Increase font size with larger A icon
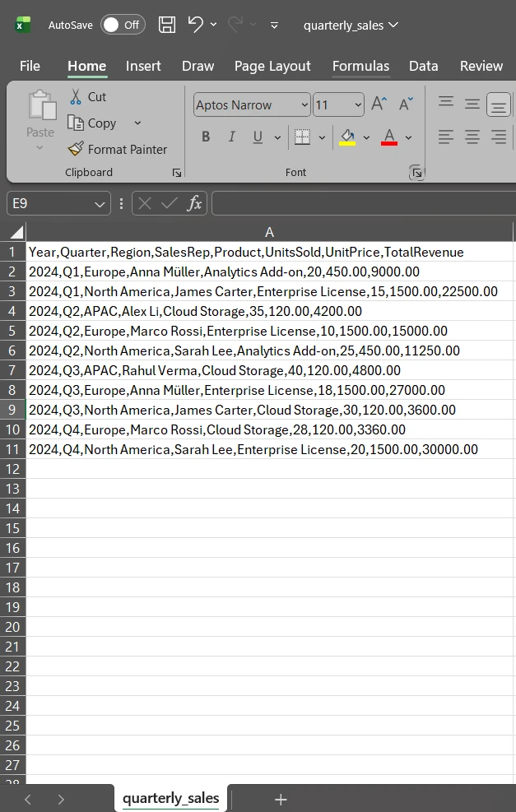Screen dimensions: 516x812 click(379, 104)
